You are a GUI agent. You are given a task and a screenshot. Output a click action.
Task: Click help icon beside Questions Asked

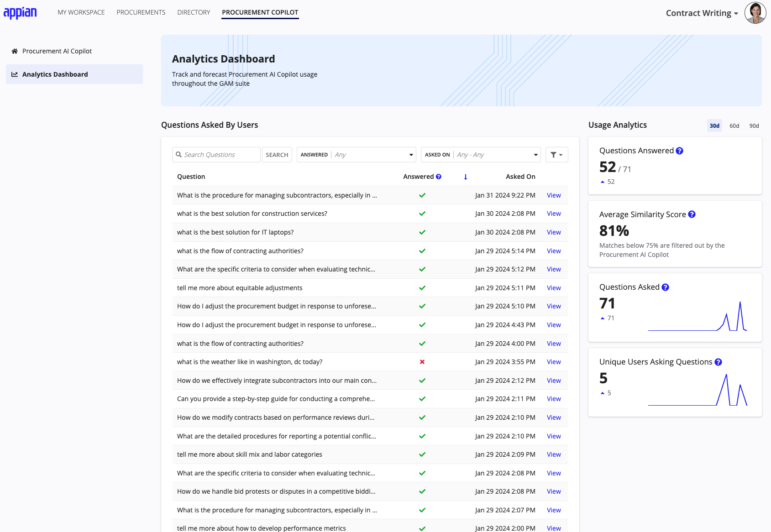tap(666, 287)
